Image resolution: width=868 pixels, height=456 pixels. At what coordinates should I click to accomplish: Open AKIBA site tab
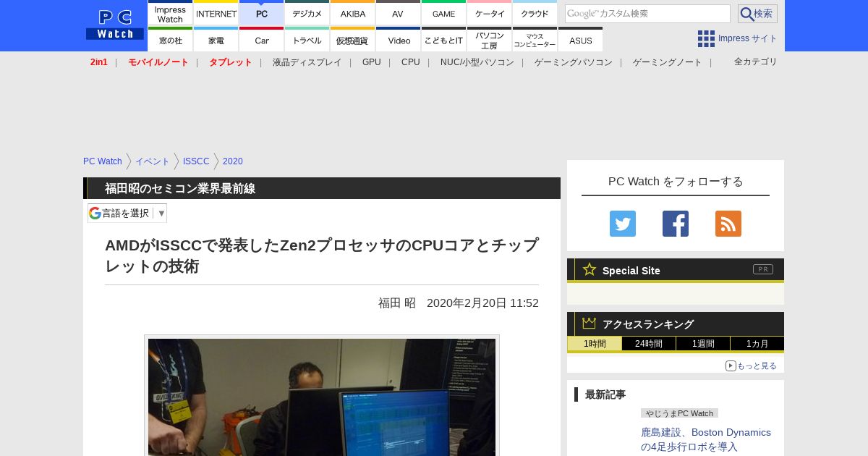click(353, 13)
